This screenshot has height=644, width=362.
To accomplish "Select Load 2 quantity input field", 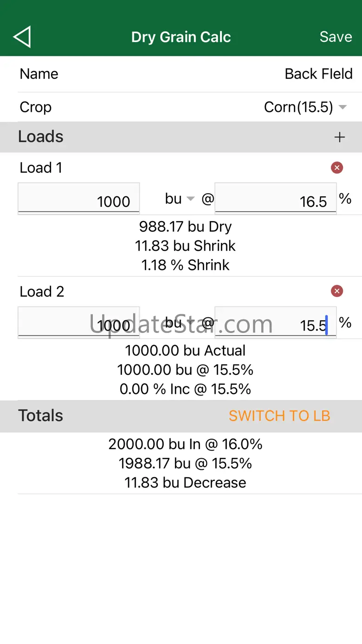I will coord(78,323).
